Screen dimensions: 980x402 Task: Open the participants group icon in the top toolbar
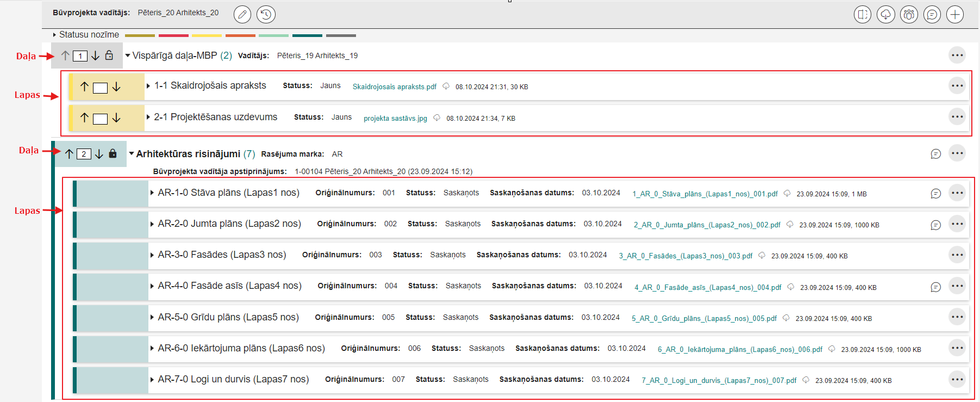click(909, 14)
